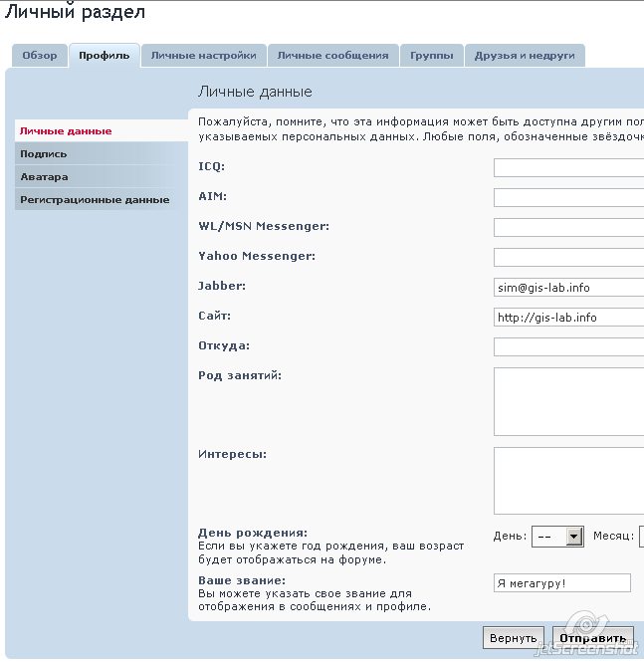Open Регистрационные данные in the sidebar
The width and height of the screenshot is (644, 662).
coord(102,199)
